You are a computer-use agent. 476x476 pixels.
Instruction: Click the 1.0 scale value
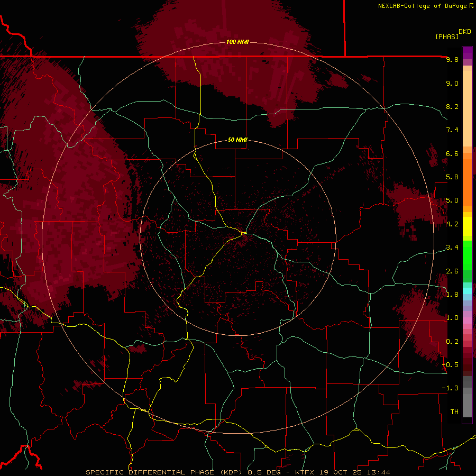(x=452, y=318)
